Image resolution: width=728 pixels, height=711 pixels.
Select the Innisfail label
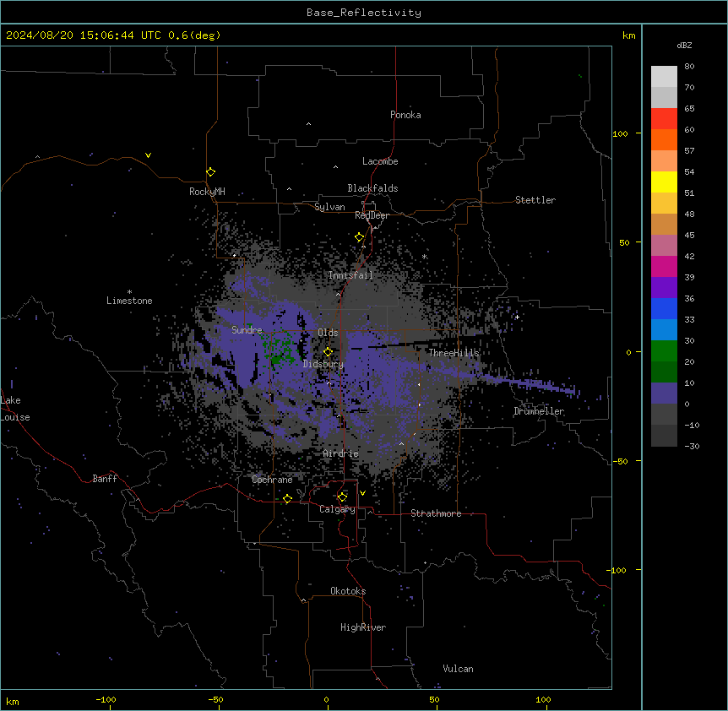tap(350, 275)
